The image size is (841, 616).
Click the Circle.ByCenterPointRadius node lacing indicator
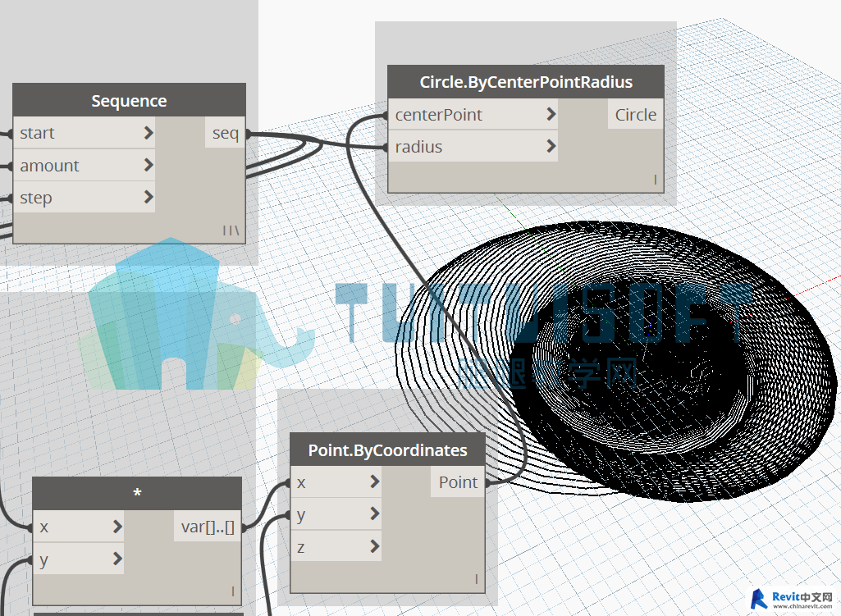point(655,180)
